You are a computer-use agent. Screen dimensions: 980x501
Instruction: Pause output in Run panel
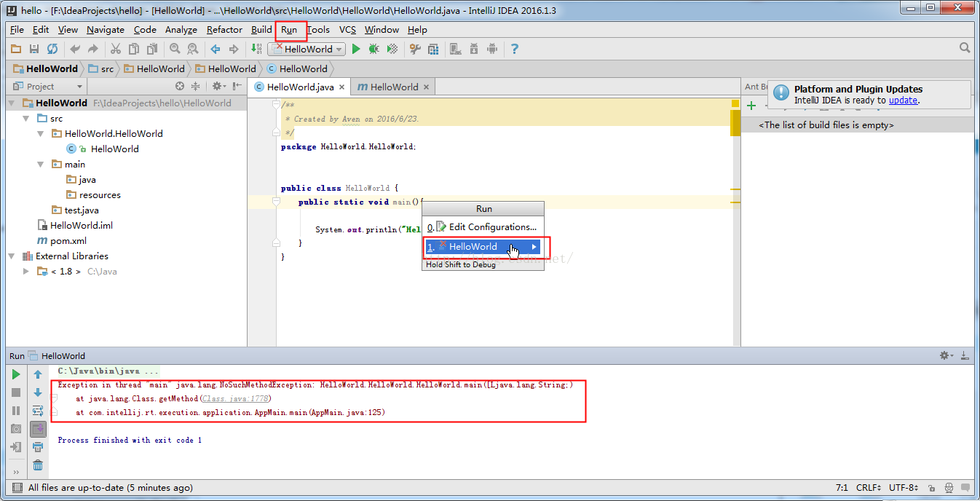point(16,411)
